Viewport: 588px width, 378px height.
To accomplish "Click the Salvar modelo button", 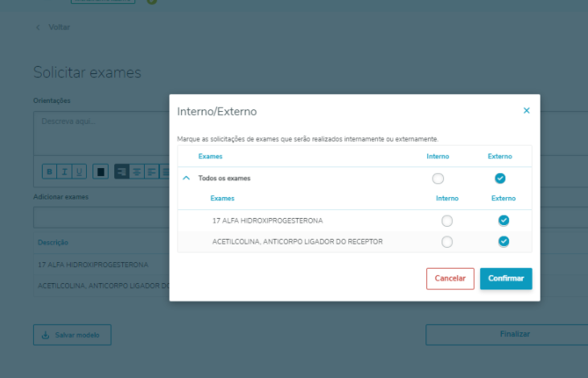I will [72, 335].
